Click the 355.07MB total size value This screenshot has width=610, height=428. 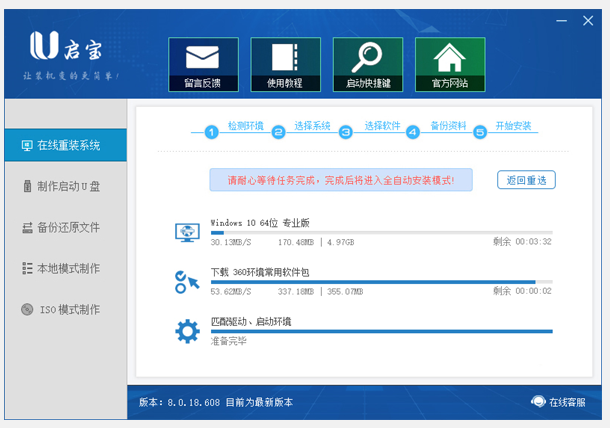[345, 291]
